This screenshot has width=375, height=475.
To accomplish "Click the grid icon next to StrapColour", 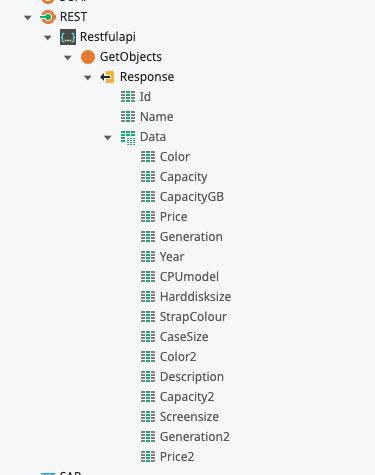I will pyautogui.click(x=148, y=317).
